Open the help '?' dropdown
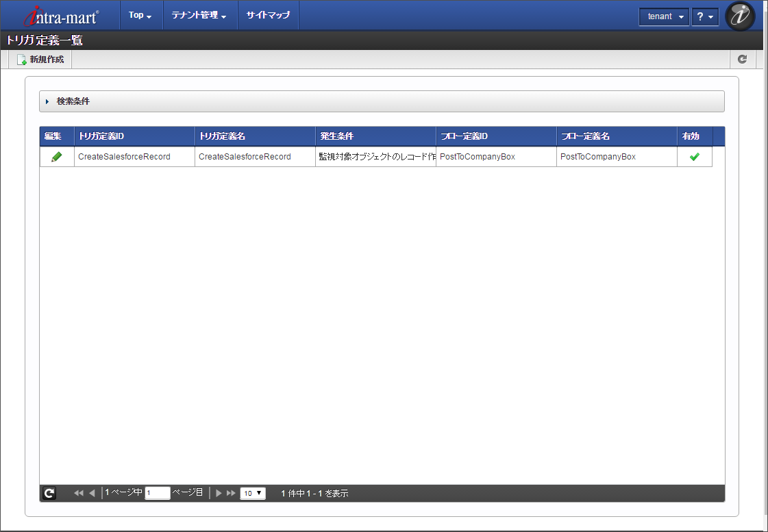Screen dimensions: 768x532 705,16
